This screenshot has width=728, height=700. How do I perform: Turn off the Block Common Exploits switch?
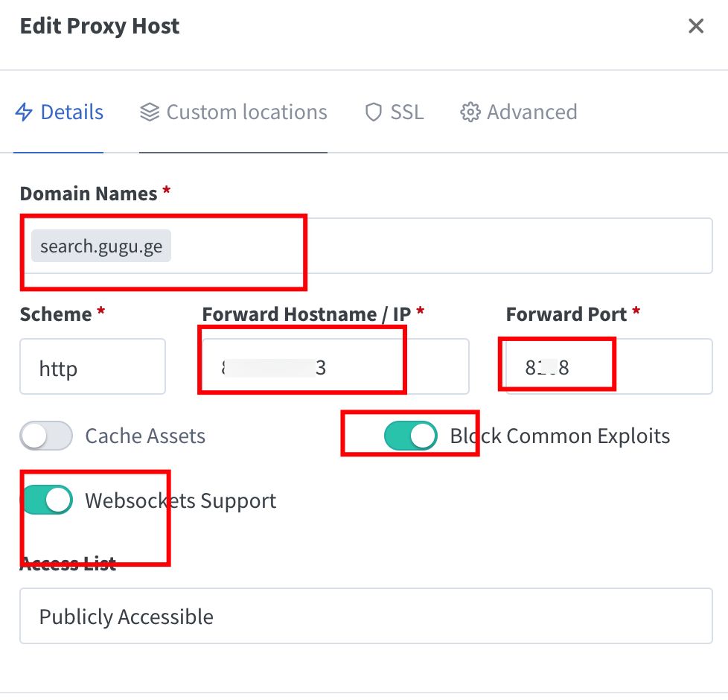410,436
